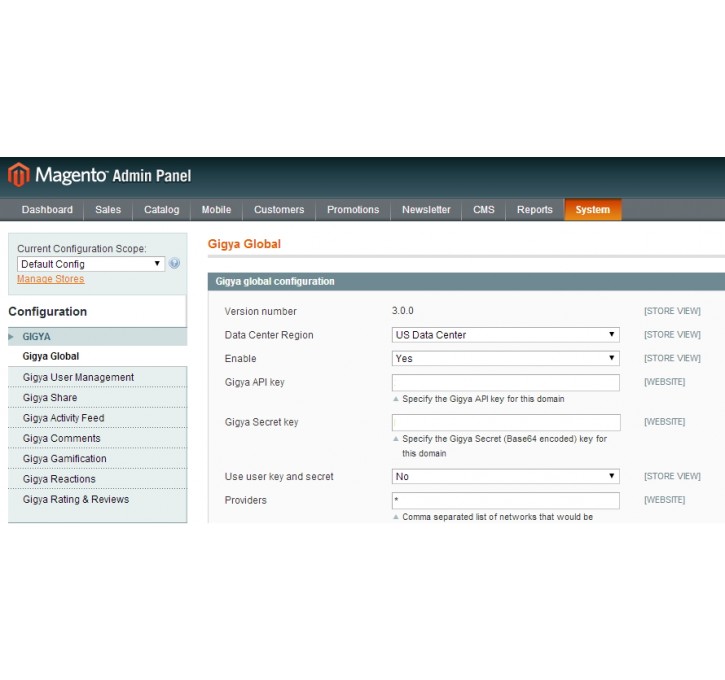
Task: Collapse the Gigya global configuration header
Action: 466,282
